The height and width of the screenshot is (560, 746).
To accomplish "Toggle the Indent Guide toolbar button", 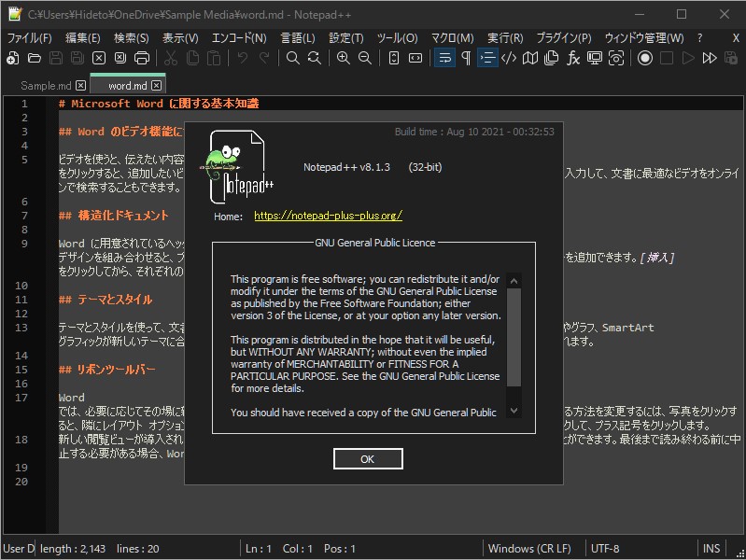I will (487, 58).
